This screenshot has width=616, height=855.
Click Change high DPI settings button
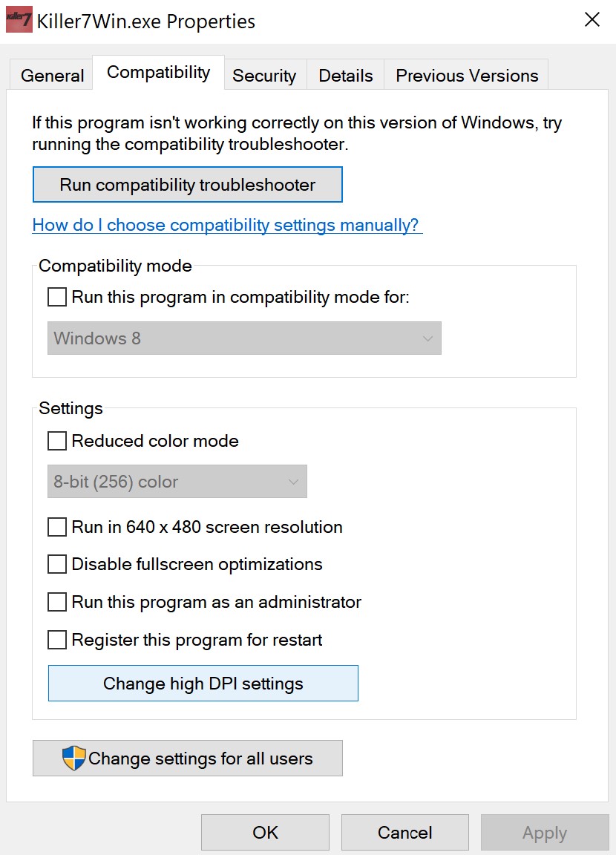point(203,684)
